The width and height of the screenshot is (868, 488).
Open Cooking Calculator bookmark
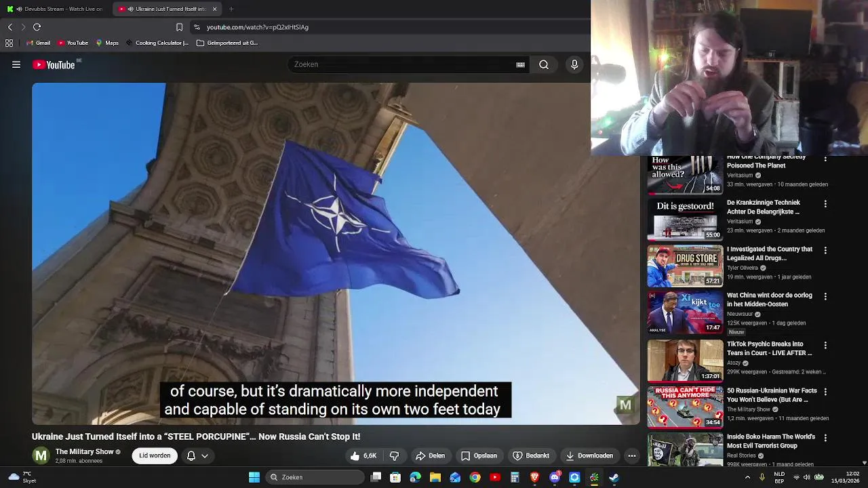157,43
